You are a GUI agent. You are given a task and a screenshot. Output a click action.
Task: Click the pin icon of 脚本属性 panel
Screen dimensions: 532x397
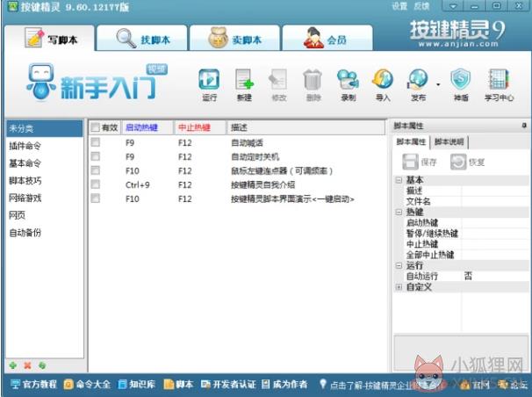pyautogui.click(x=524, y=126)
